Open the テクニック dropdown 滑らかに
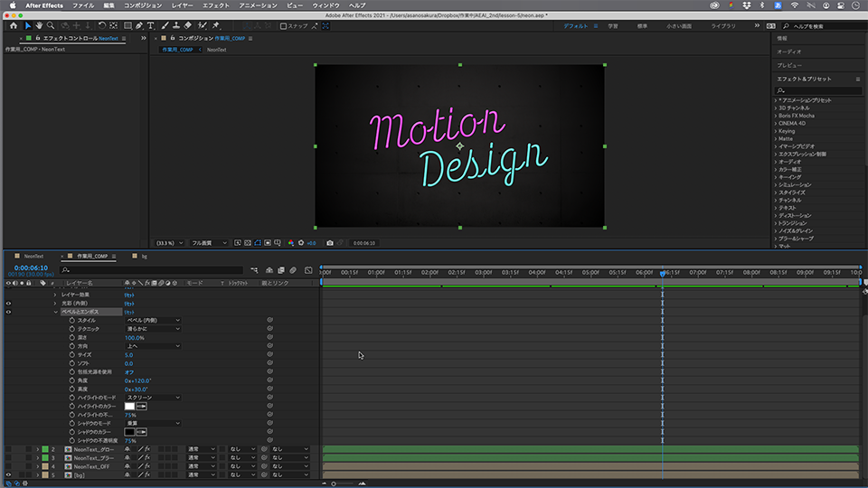 (x=154, y=329)
